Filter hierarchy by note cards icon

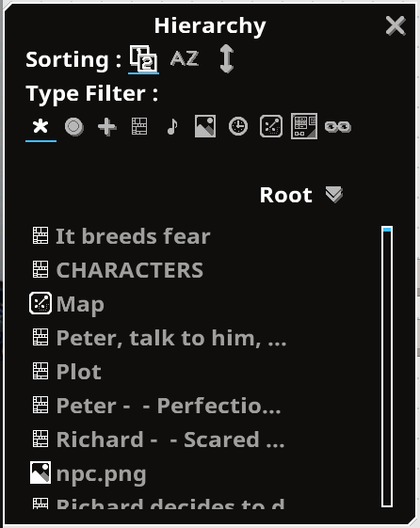pos(139,126)
